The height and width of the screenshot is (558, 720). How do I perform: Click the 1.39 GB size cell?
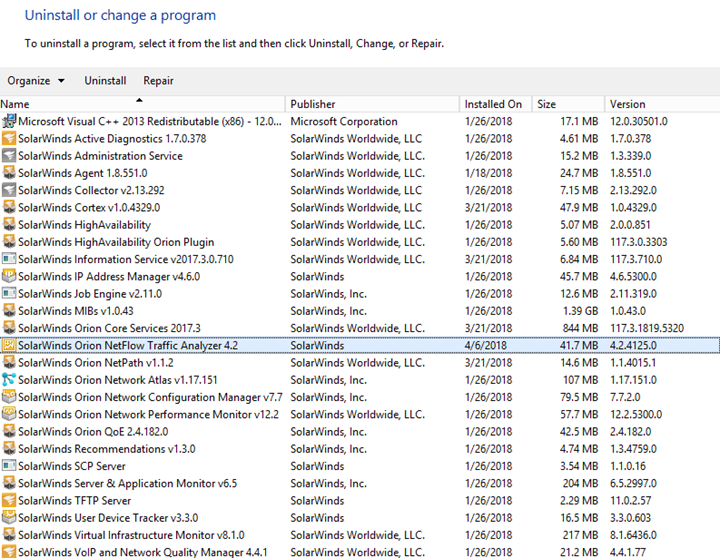tap(581, 311)
